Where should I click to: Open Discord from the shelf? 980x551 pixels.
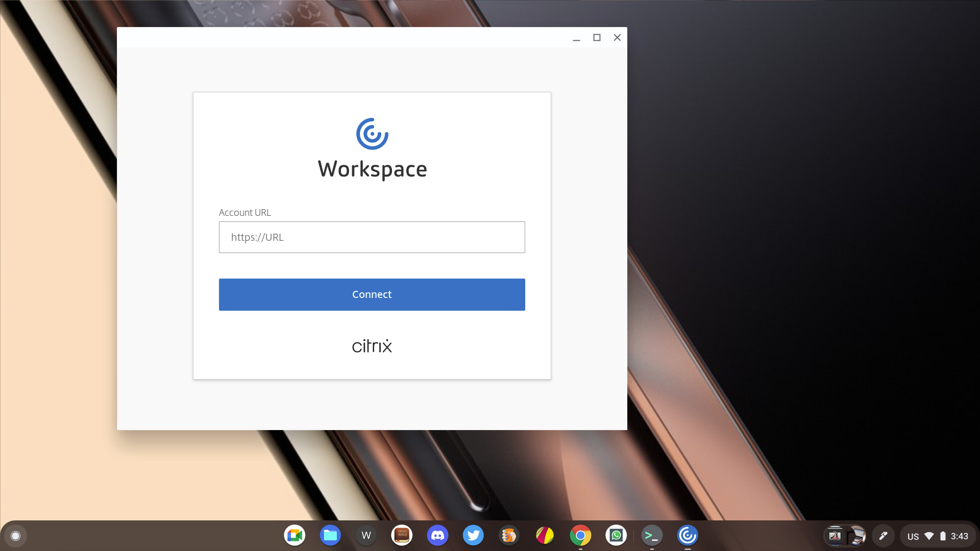point(437,535)
